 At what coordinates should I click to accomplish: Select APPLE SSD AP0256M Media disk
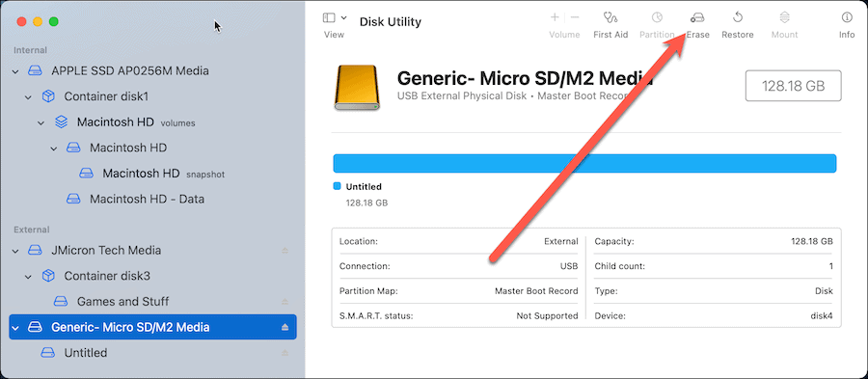[x=130, y=70]
